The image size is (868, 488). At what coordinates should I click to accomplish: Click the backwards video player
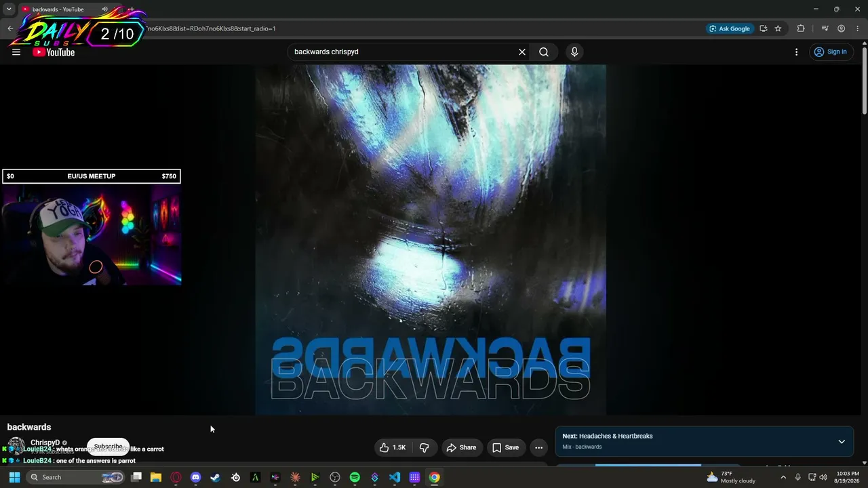pos(431,240)
